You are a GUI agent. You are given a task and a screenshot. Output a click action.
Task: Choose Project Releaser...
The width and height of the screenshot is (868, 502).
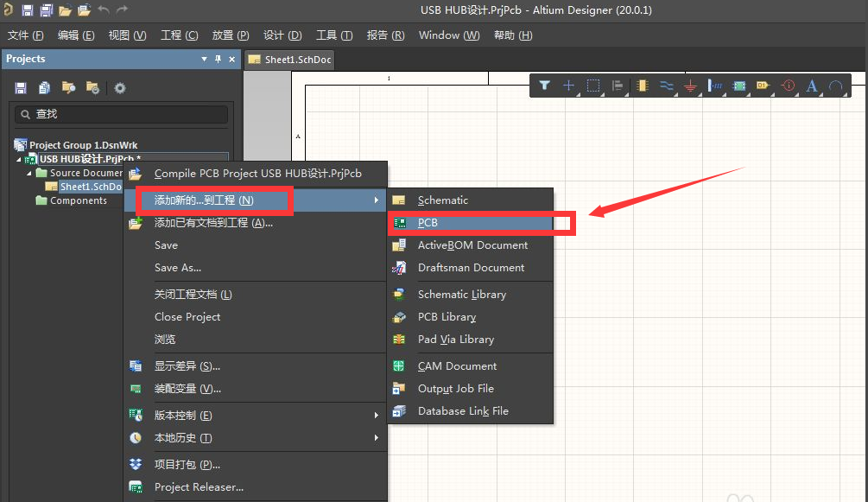point(256,487)
